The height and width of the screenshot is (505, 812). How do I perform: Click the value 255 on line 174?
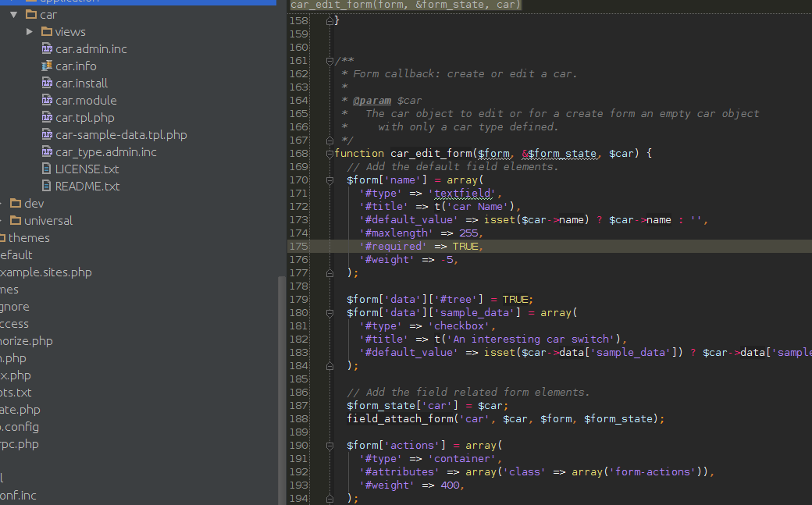click(x=468, y=233)
